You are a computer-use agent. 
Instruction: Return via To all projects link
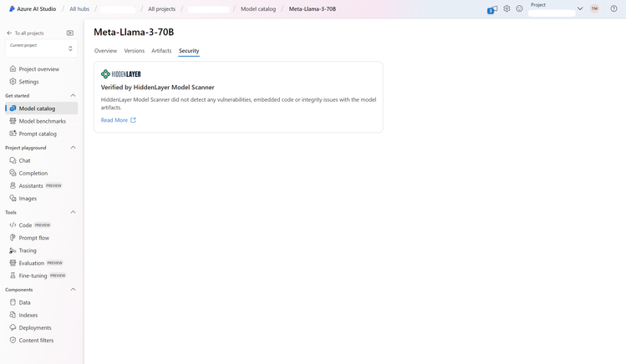click(x=29, y=33)
